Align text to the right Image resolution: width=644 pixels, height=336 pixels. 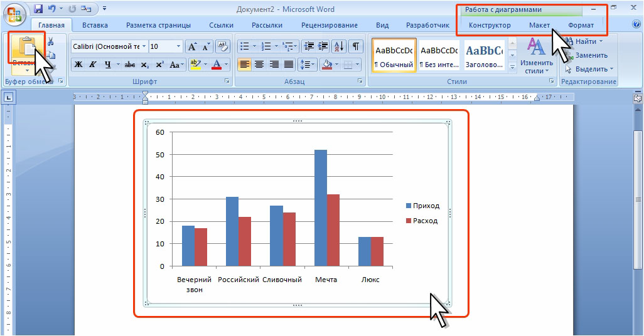[274, 65]
